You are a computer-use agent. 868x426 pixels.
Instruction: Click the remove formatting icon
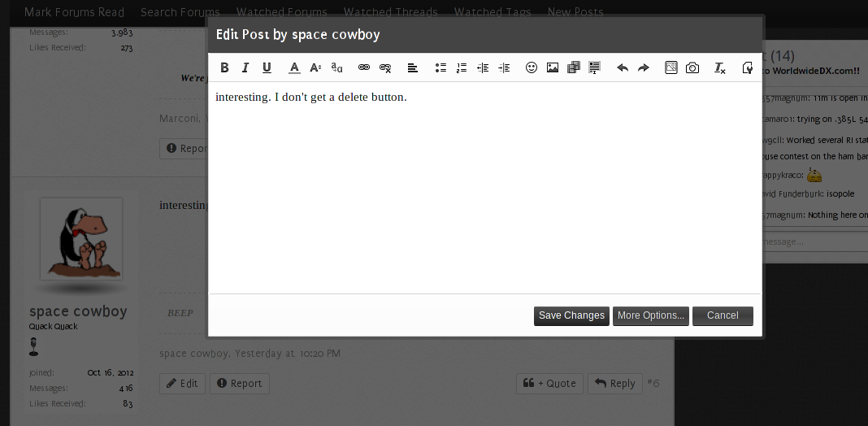click(720, 68)
